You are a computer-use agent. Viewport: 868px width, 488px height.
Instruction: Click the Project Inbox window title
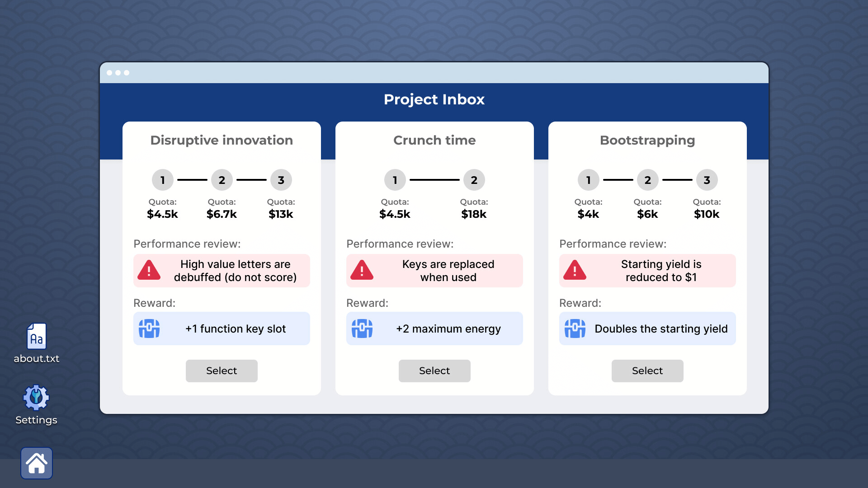(434, 99)
